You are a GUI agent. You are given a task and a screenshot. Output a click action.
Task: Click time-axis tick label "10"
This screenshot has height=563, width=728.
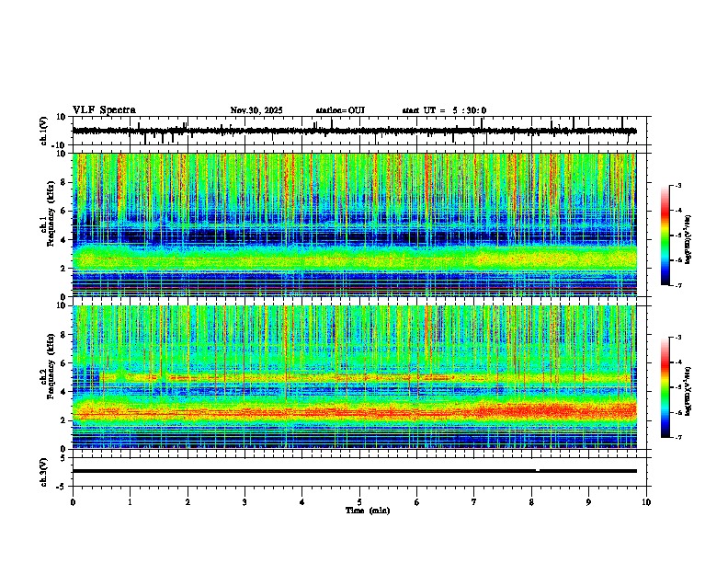click(646, 502)
